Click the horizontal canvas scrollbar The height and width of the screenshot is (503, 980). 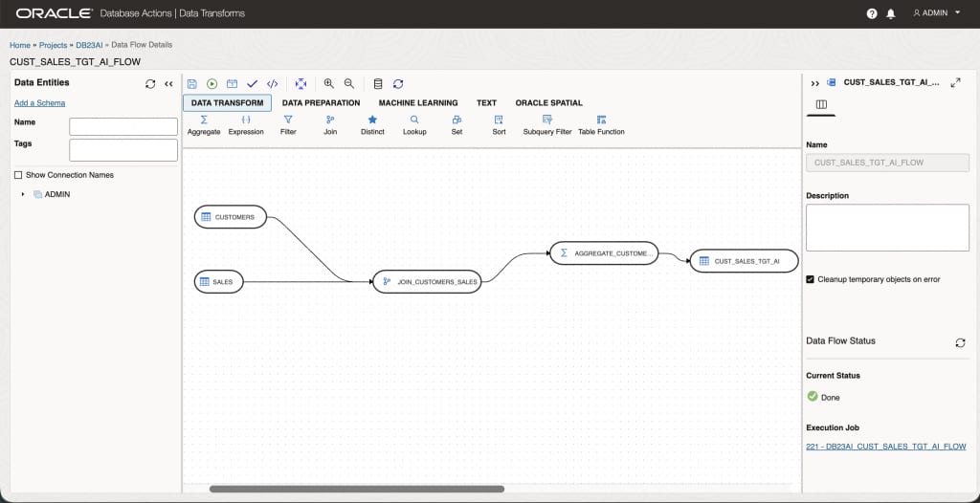pos(356,489)
